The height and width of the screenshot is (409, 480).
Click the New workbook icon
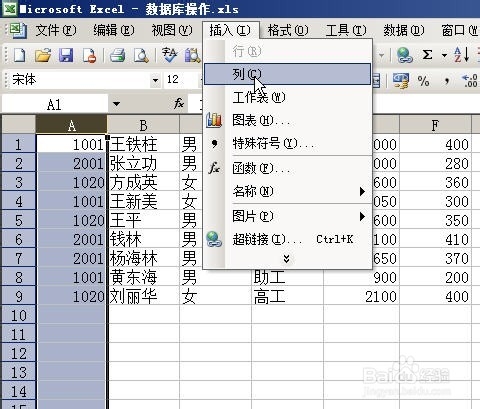point(19,55)
